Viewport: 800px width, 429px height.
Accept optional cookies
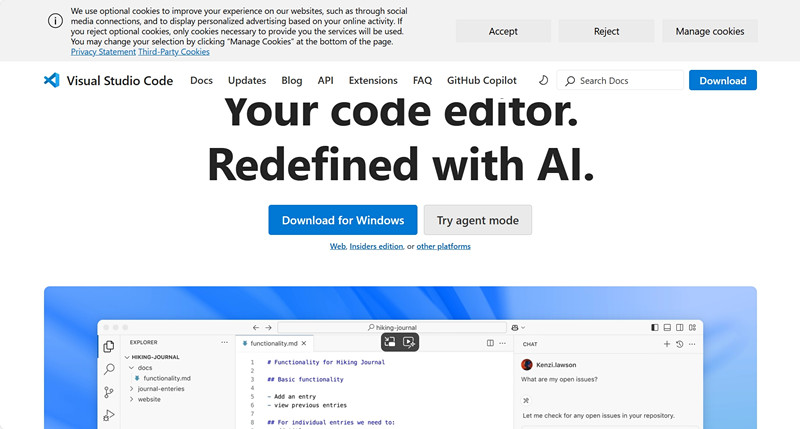[503, 31]
